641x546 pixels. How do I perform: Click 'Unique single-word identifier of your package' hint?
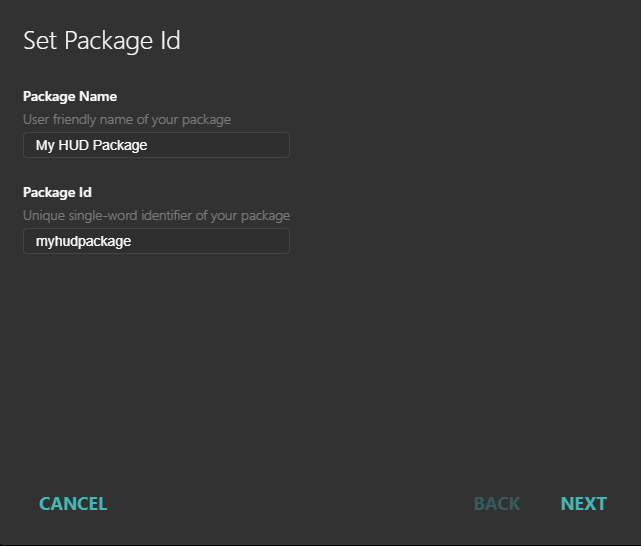coord(156,215)
